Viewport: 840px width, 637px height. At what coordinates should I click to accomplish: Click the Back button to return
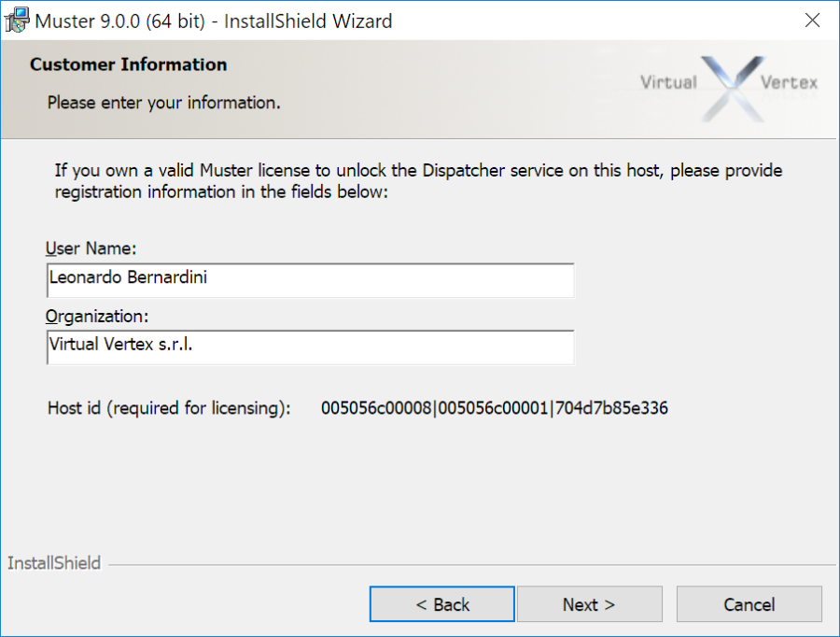(x=441, y=603)
